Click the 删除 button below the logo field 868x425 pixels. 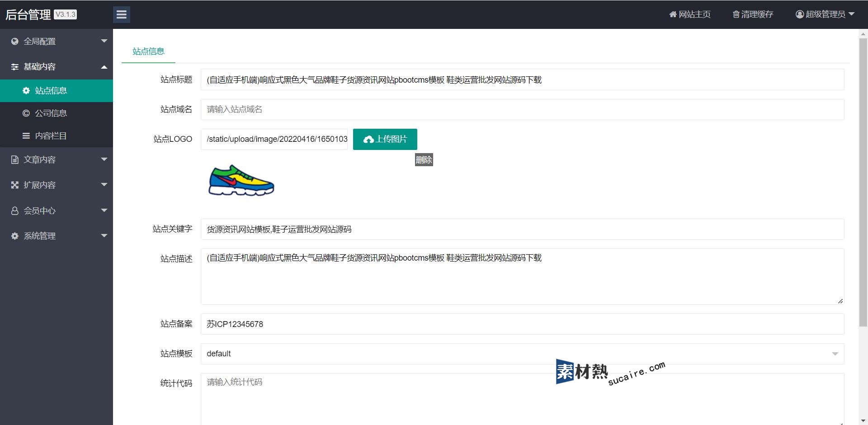click(x=424, y=160)
